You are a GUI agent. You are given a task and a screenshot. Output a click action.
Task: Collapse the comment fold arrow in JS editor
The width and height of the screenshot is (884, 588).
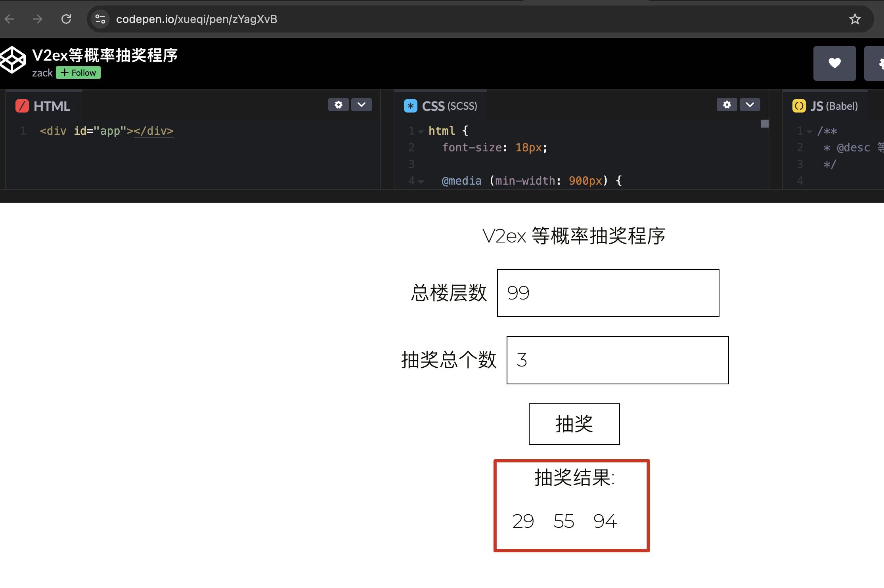pyautogui.click(x=809, y=132)
